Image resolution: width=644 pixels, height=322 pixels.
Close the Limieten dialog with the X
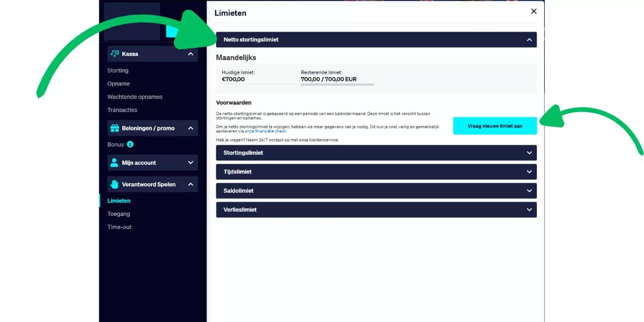533,11
